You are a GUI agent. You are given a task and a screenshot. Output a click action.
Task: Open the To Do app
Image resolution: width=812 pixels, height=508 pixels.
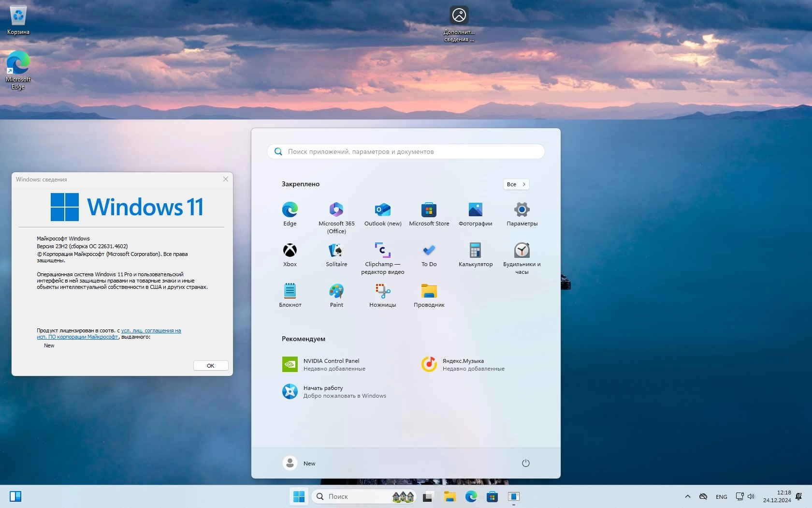(429, 254)
